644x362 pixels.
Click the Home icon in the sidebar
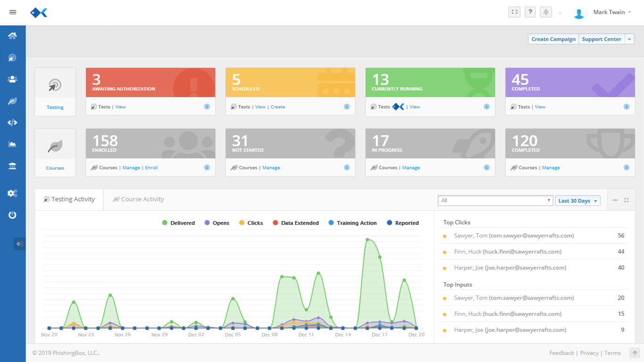[x=13, y=36]
